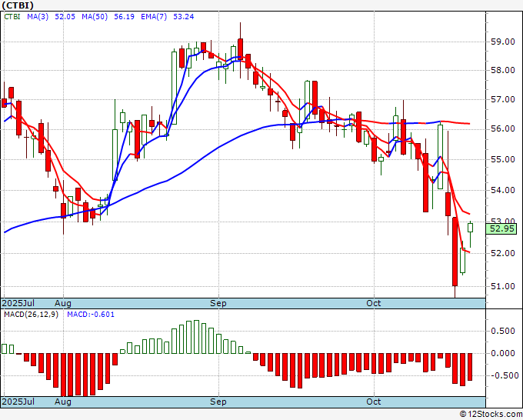Screen dimensions: 523x420
Task: Click the MA(50) legend label
Action: coord(95,17)
